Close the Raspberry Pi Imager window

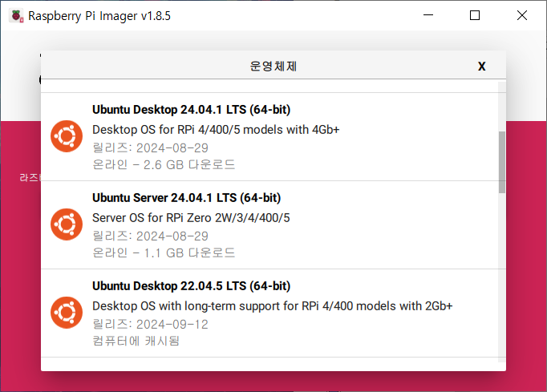(x=522, y=15)
